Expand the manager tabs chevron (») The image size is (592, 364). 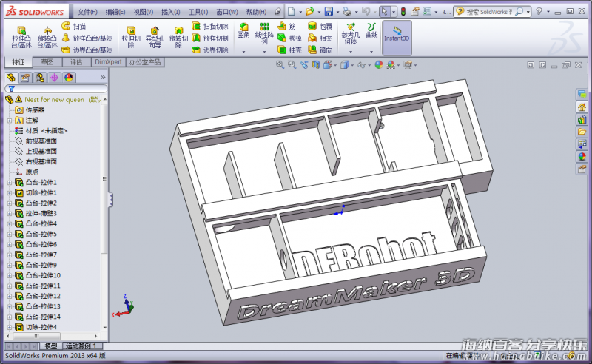click(103, 78)
